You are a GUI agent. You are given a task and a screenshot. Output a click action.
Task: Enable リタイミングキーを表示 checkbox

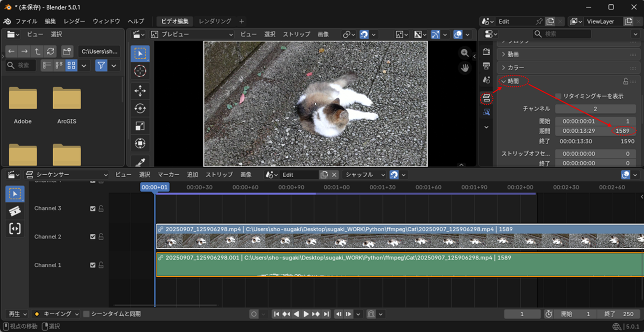558,96
